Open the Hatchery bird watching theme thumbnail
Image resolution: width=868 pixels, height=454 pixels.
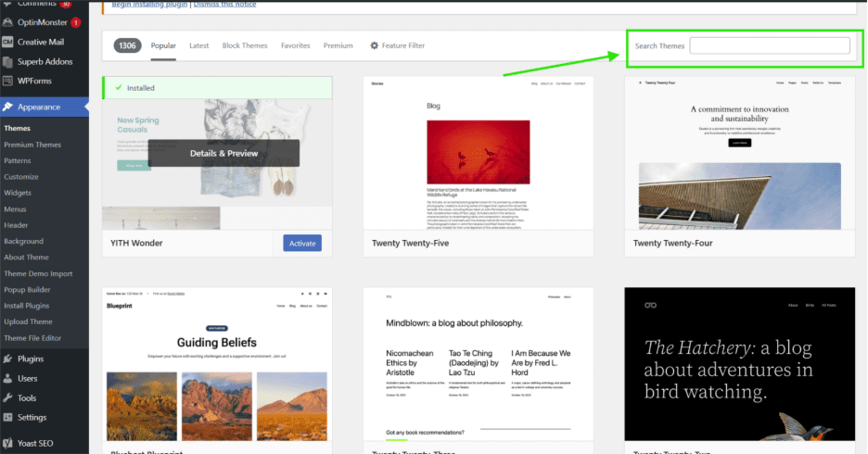click(x=740, y=364)
